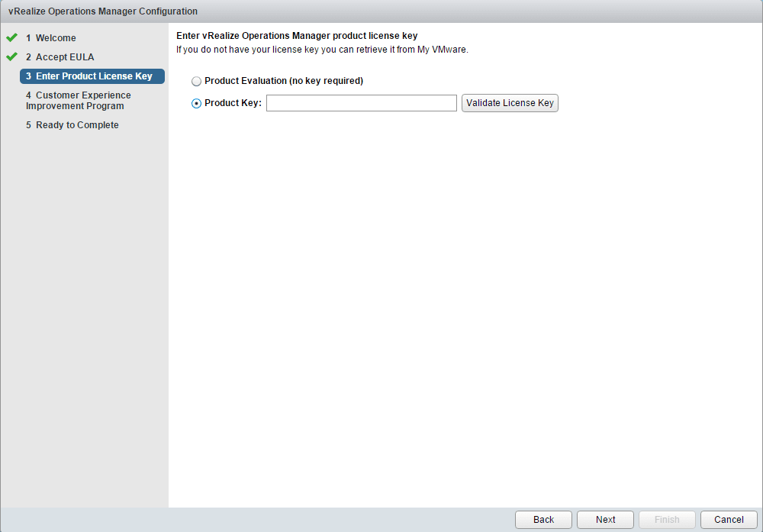Open step 1 Welcome

pyautogui.click(x=51, y=38)
